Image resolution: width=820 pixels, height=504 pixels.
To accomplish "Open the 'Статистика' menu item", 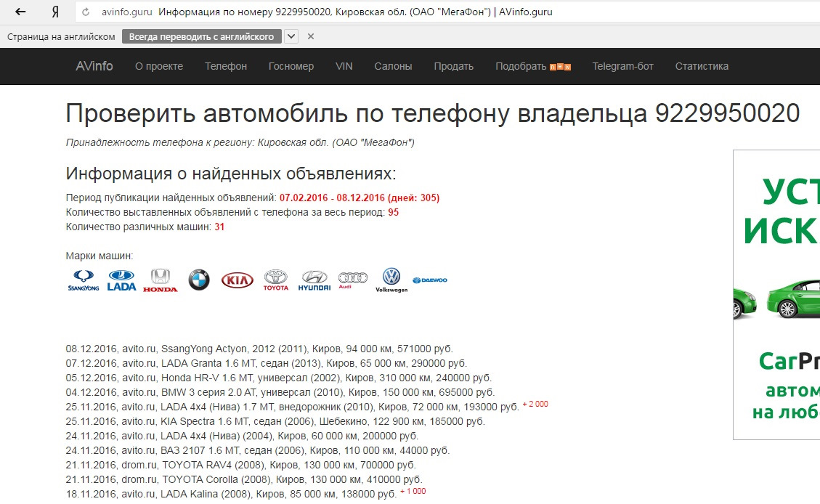I will point(702,66).
